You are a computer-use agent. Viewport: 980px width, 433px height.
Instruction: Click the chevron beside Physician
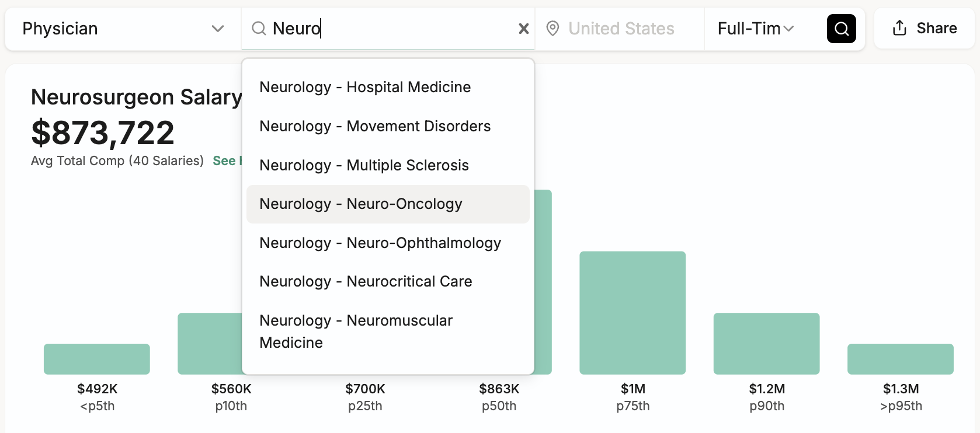(x=218, y=29)
